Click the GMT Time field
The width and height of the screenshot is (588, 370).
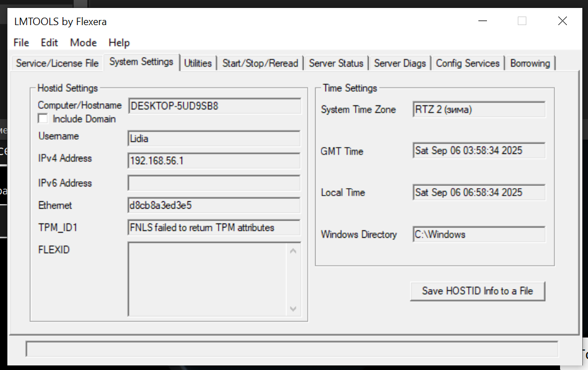[x=479, y=151]
